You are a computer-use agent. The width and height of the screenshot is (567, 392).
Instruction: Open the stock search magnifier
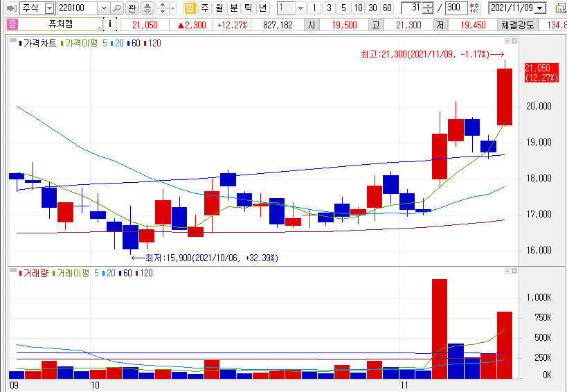pyautogui.click(x=117, y=8)
